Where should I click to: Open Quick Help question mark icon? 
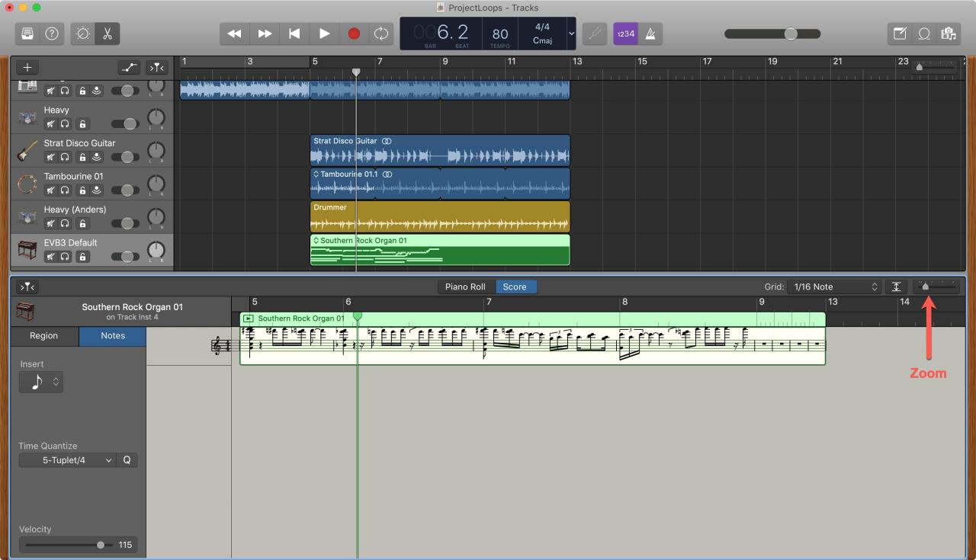point(51,34)
